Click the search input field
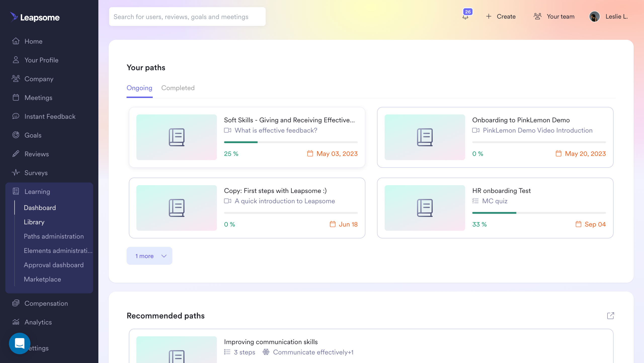Screen dimensions: 644x363 (187, 17)
